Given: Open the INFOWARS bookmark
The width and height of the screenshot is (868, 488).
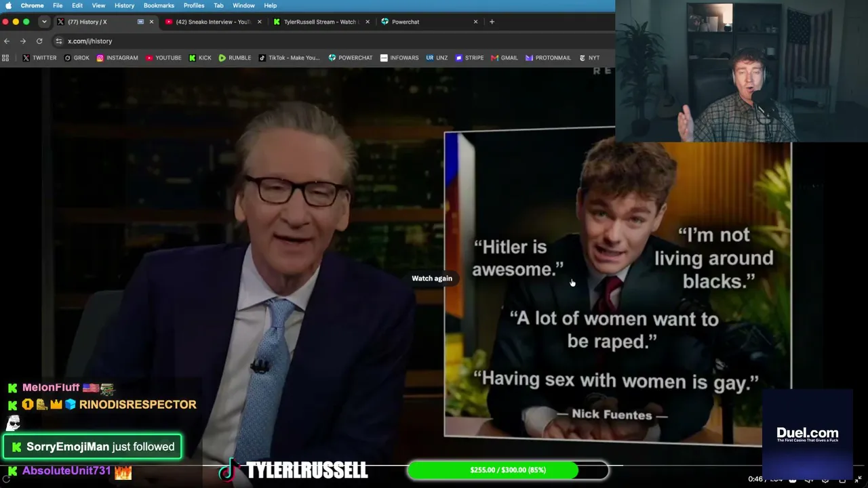Looking at the screenshot, I should (x=399, y=58).
